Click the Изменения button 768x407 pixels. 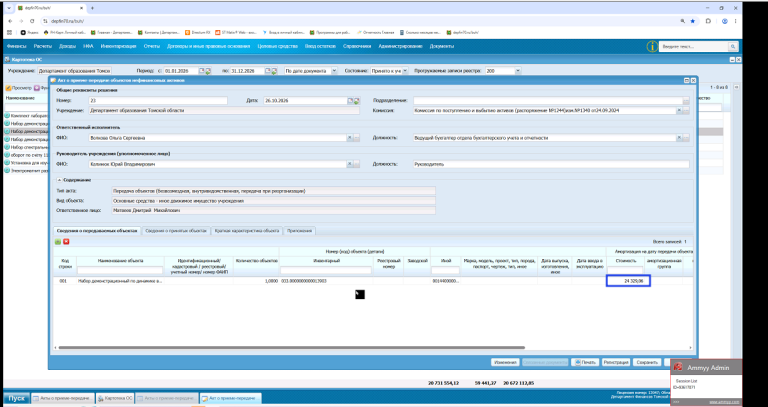pos(505,362)
